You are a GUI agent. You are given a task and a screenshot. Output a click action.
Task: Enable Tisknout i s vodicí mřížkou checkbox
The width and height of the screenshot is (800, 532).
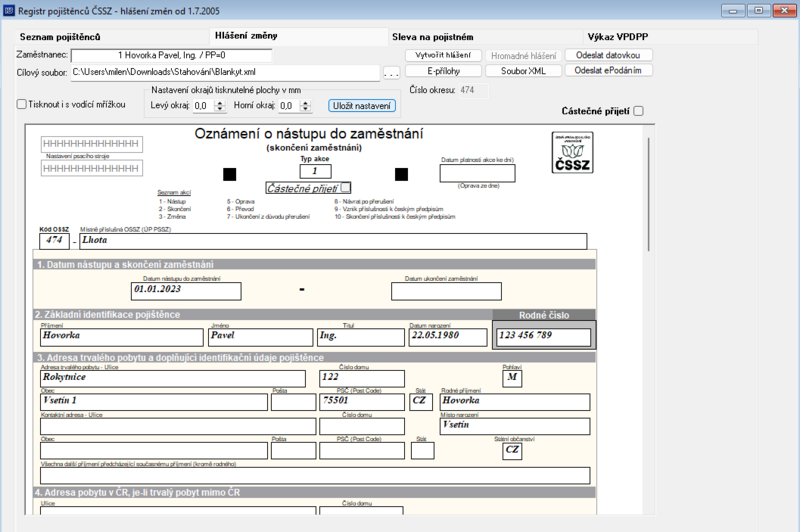coord(21,104)
